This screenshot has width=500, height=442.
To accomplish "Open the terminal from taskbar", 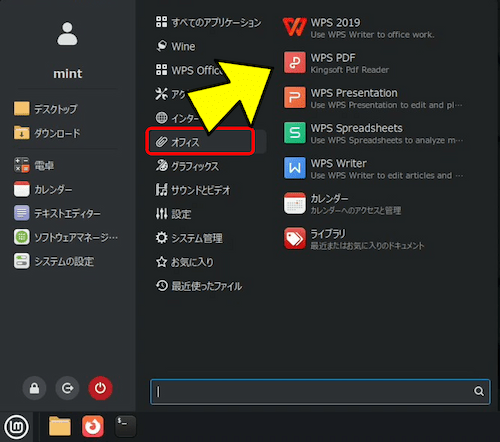I will tap(125, 426).
